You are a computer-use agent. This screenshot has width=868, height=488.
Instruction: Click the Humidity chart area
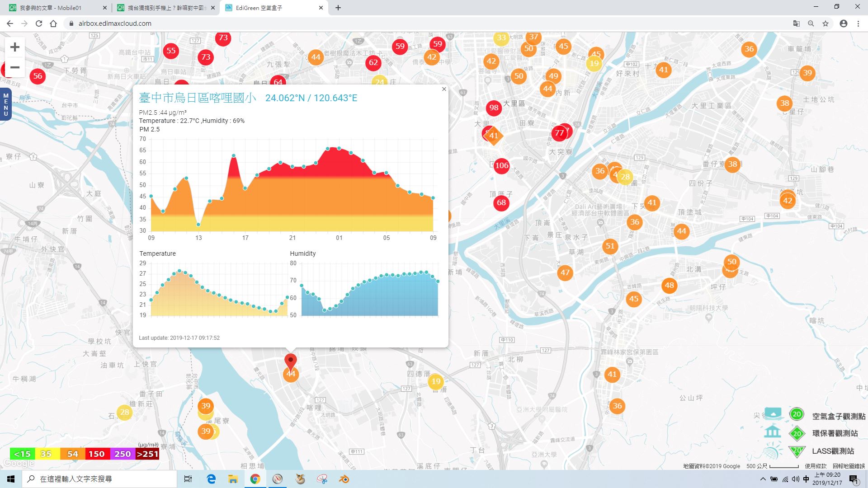(x=369, y=289)
